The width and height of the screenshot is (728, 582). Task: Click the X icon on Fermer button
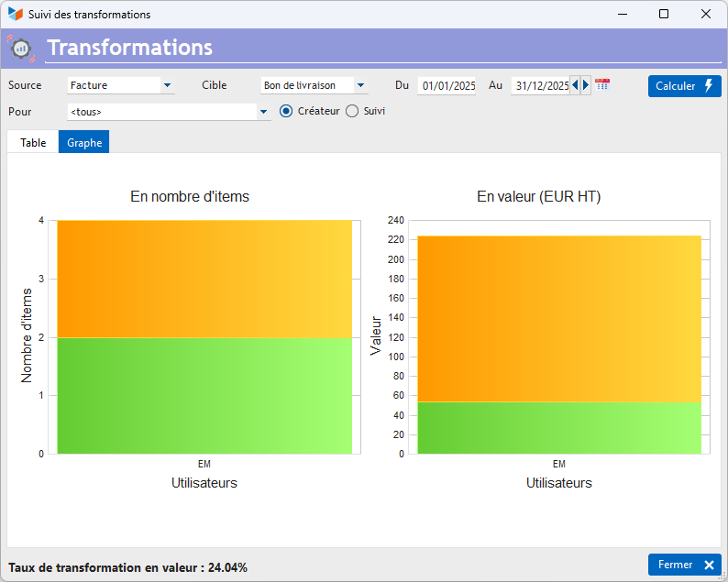point(709,565)
